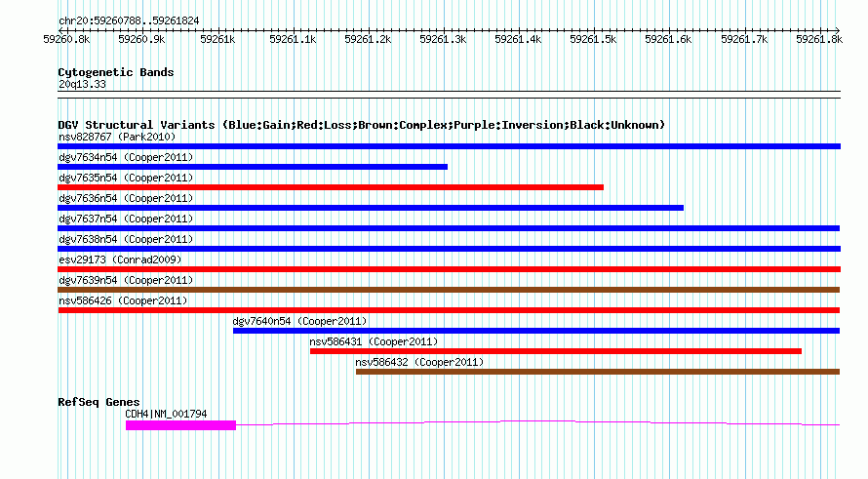Click the dgv7635n54 red loss bar
868x479 pixels.
click(331, 187)
